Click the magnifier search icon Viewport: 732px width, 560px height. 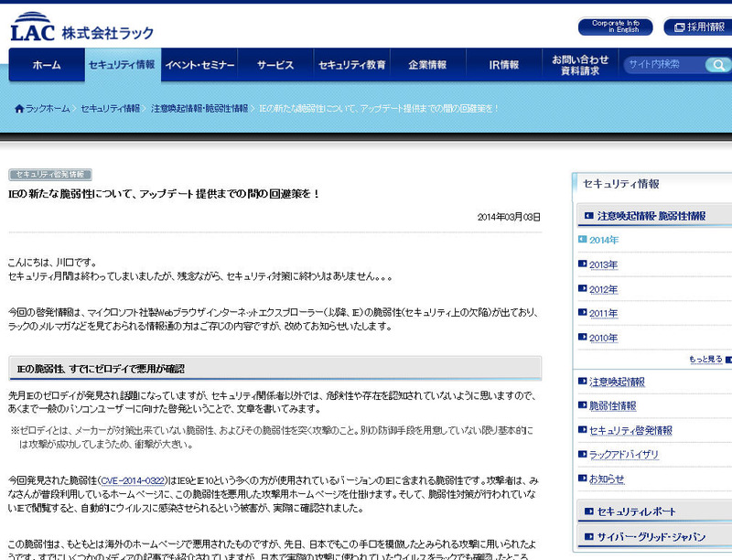[x=719, y=65]
